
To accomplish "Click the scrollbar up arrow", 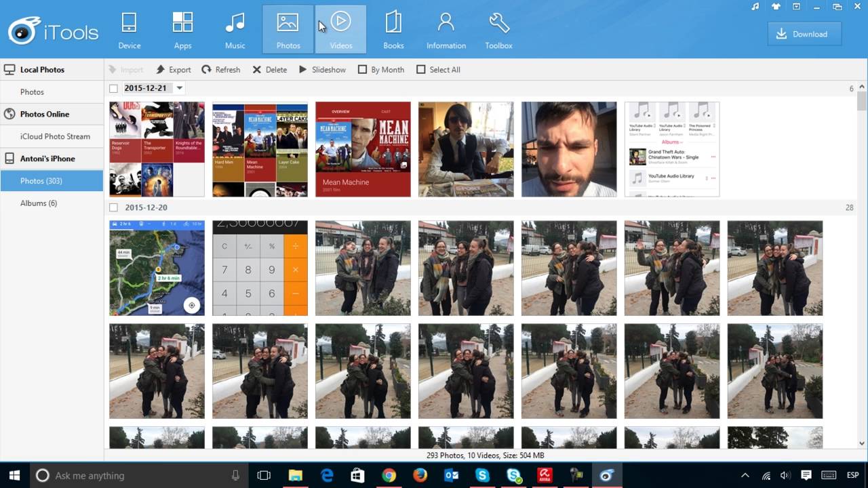I will click(x=862, y=87).
